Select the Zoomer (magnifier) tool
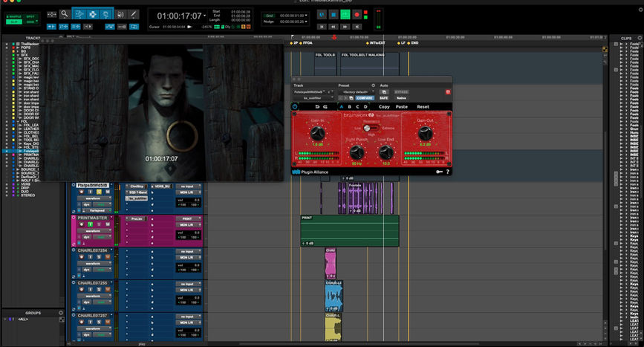 click(65, 14)
